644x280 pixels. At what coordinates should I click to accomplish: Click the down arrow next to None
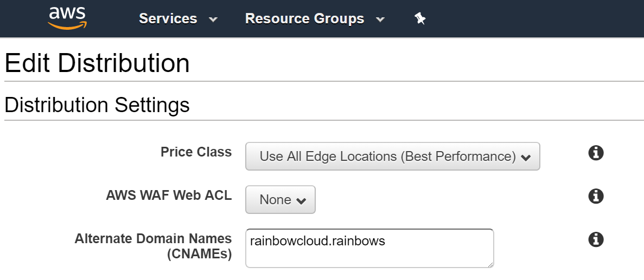coord(301,201)
